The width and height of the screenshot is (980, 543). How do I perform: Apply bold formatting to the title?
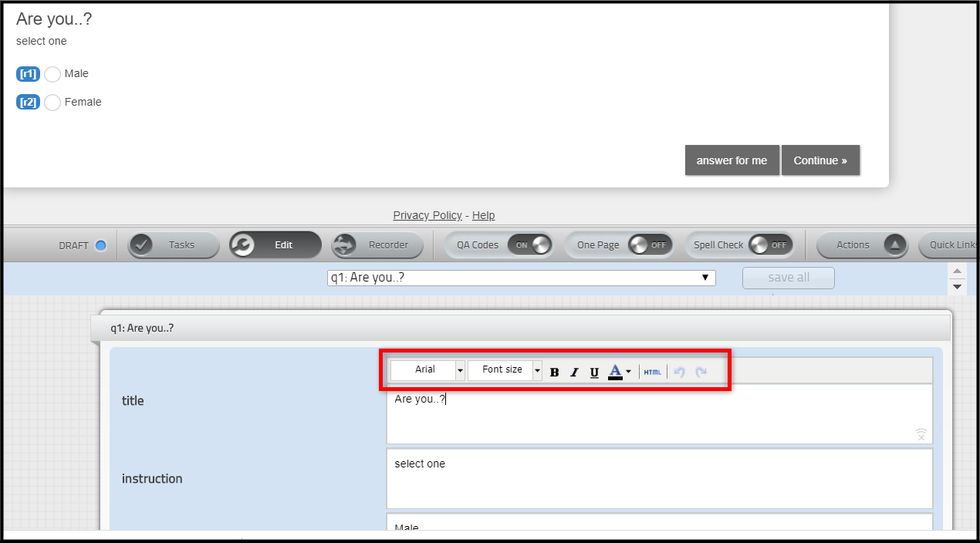click(x=554, y=373)
